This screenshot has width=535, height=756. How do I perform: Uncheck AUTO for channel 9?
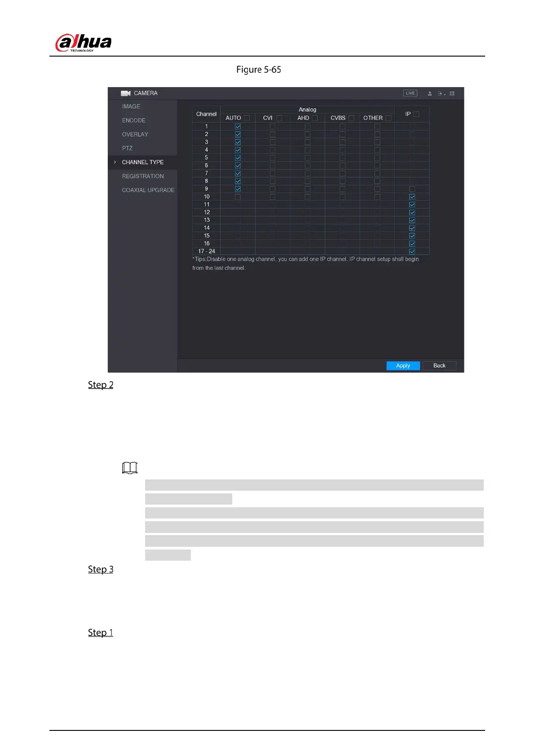pos(238,189)
